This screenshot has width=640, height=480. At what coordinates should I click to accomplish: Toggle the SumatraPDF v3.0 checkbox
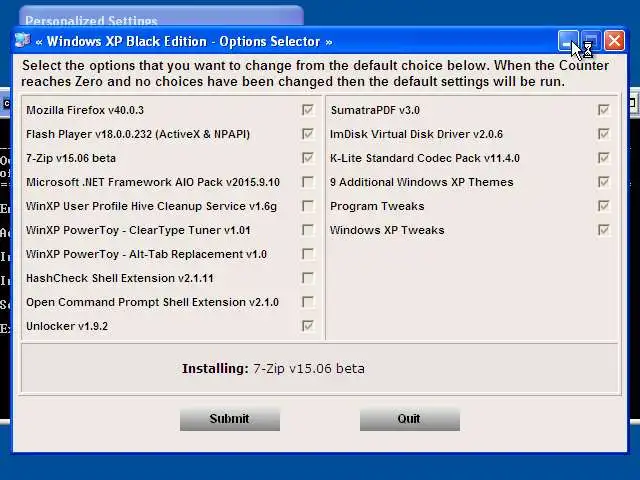point(604,110)
